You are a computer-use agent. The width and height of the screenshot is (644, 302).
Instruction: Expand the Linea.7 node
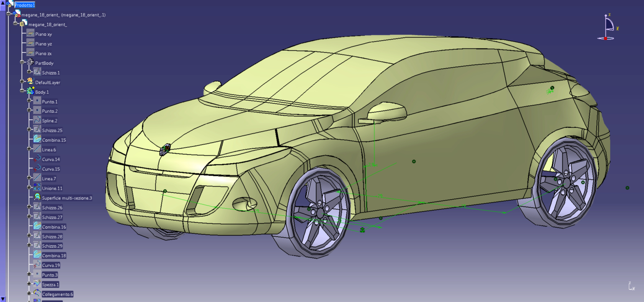click(x=29, y=177)
